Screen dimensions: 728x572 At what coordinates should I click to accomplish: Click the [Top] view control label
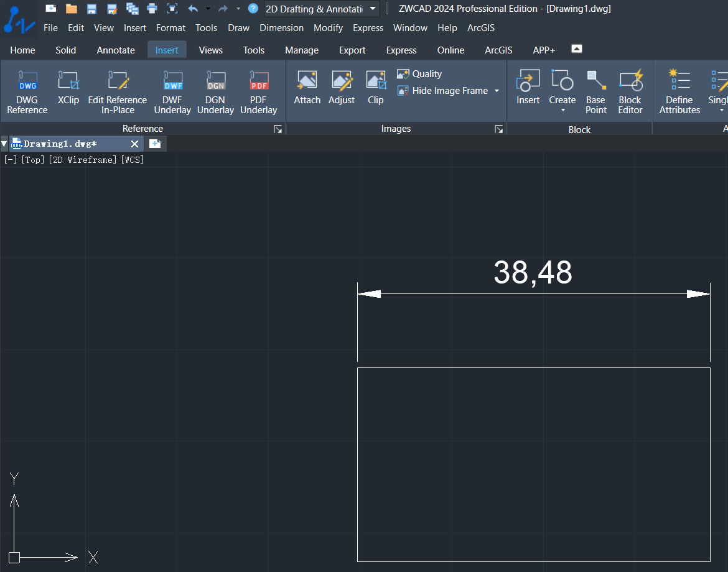(33, 160)
